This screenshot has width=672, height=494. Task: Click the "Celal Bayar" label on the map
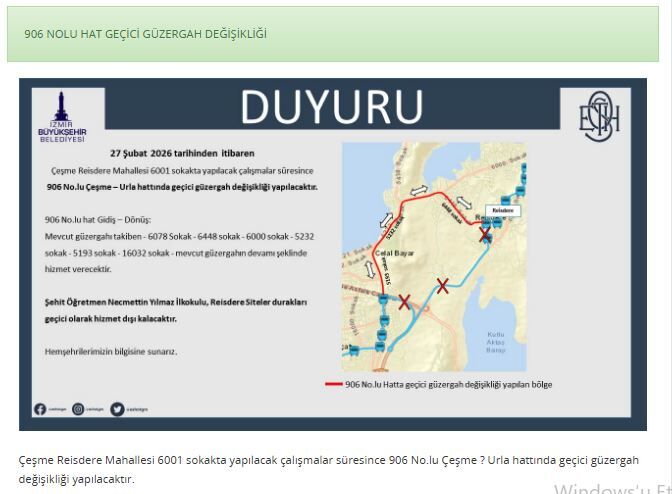click(394, 253)
